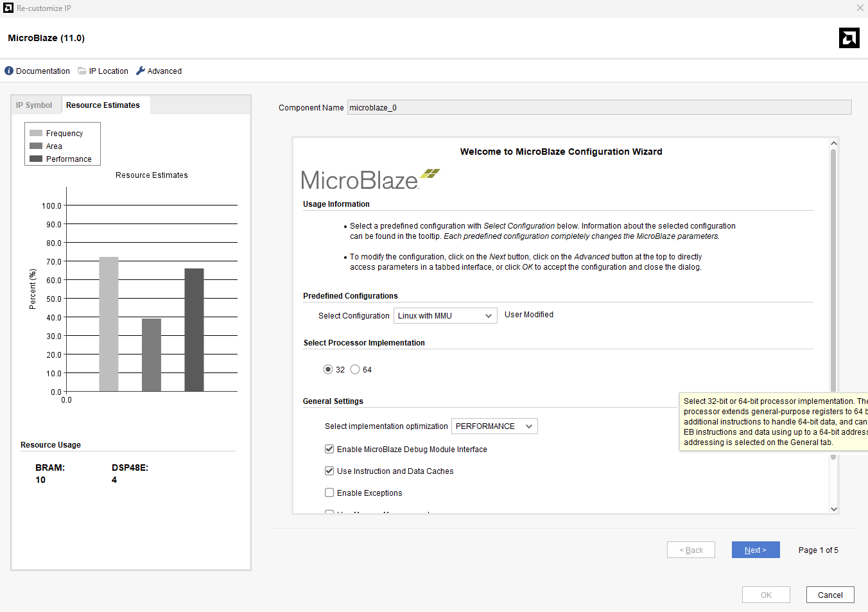This screenshot has height=612, width=868.
Task: Expand the implementation optimization dropdown
Action: click(x=494, y=426)
